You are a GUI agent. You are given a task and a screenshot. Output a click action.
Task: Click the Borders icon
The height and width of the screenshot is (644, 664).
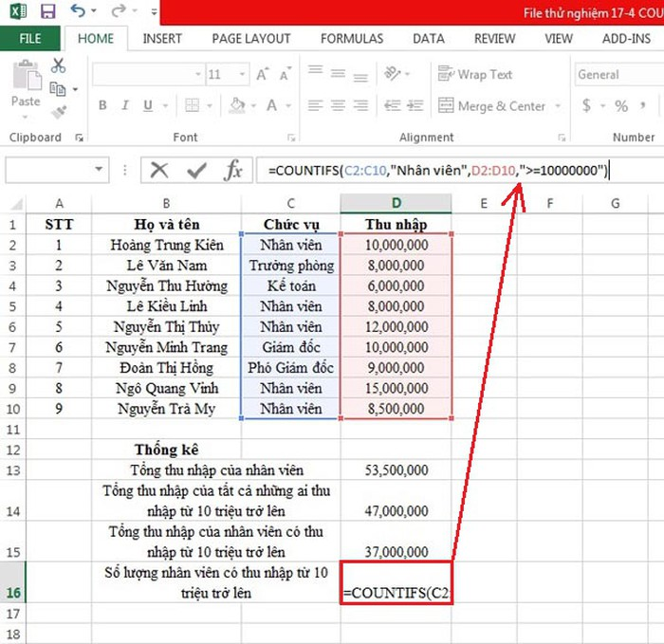tap(192, 105)
